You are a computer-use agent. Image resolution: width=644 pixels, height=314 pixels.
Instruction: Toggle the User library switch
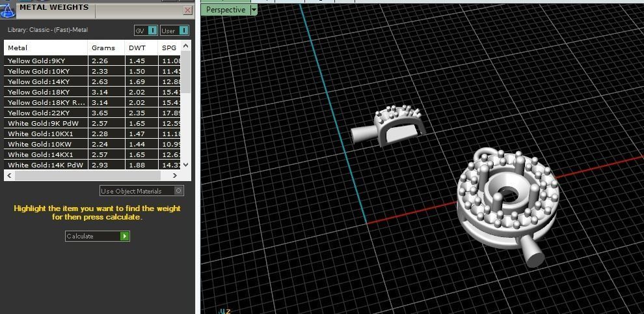[174, 31]
